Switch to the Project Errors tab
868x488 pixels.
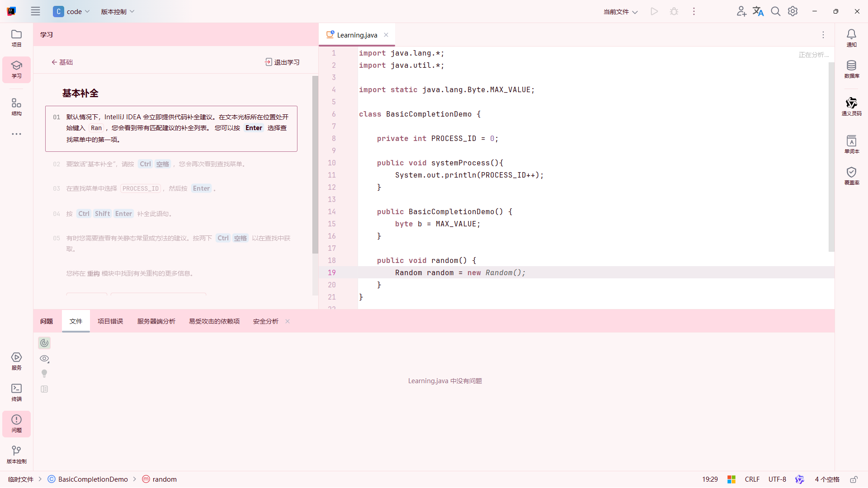click(110, 321)
